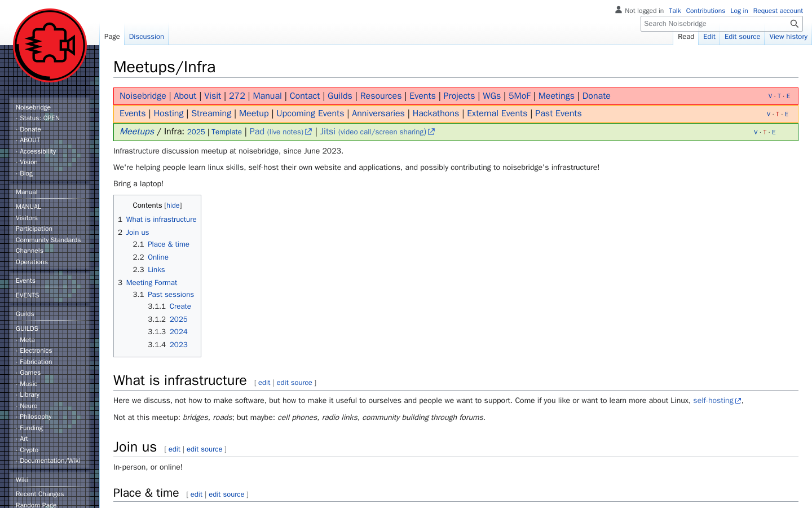Screen dimensions: 812x508
Task: Open the View history tab
Action: tap(788, 37)
